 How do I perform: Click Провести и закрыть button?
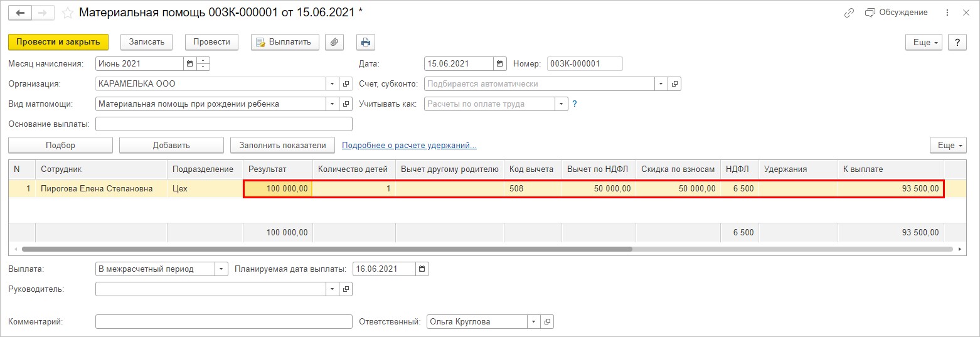[58, 42]
